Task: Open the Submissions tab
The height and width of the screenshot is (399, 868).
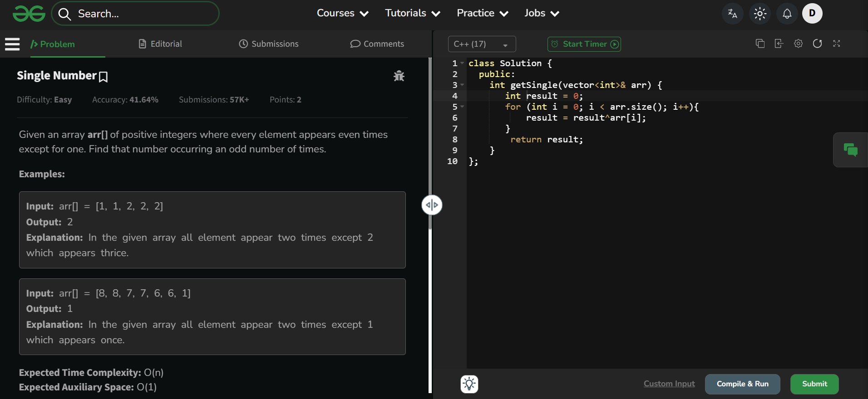Action: [269, 44]
